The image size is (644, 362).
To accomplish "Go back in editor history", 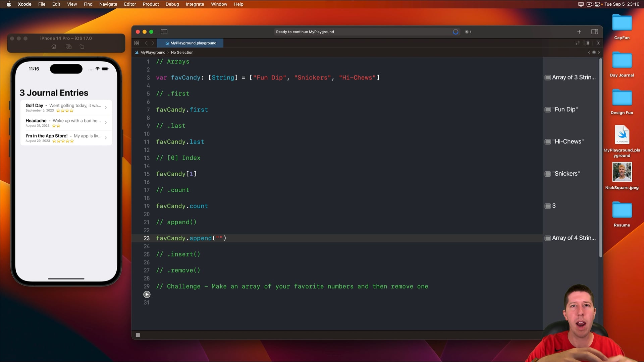I will [146, 43].
